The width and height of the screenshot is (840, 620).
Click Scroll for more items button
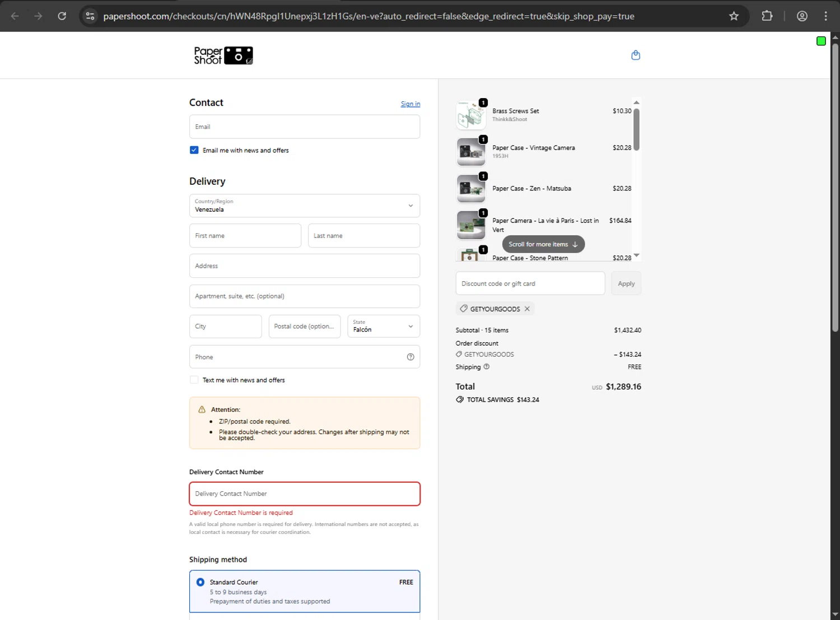tap(543, 244)
